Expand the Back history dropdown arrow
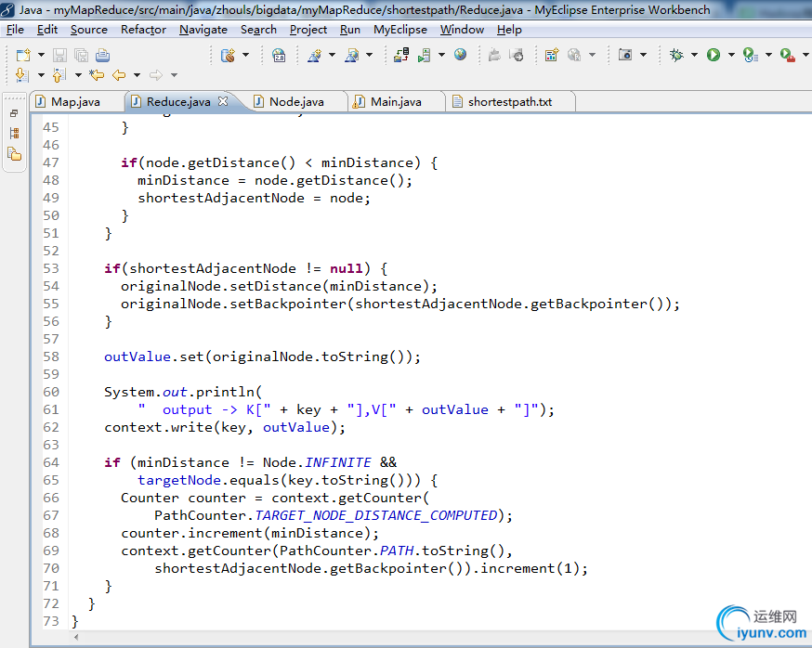The image size is (812, 648). pos(137,75)
